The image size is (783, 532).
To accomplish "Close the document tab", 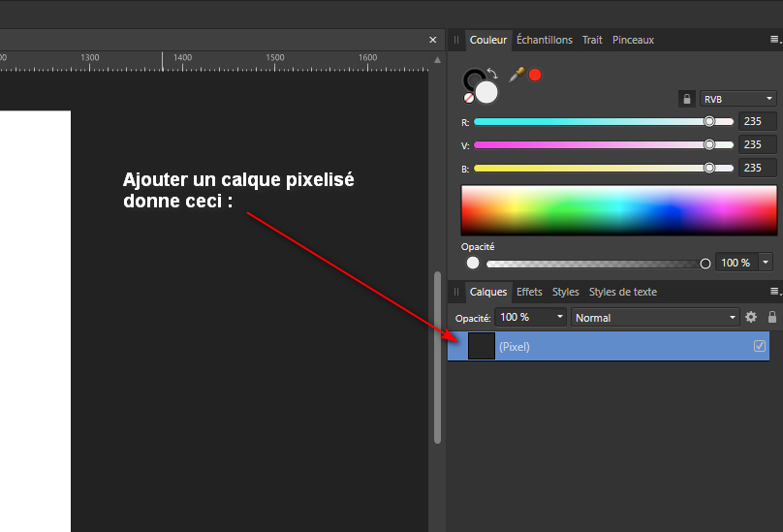I will [x=433, y=40].
